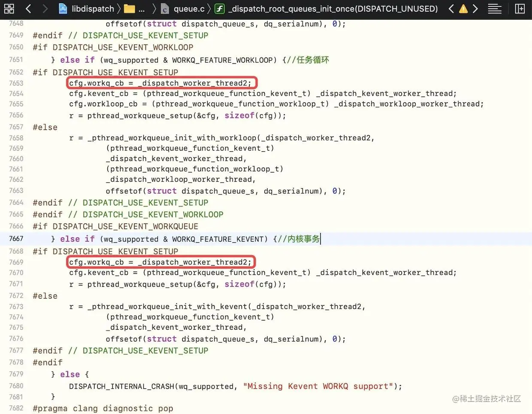The image size is (532, 414).
Task: Click _dispatch_kevent_worker_thread on line 7675
Action: pos(174,328)
